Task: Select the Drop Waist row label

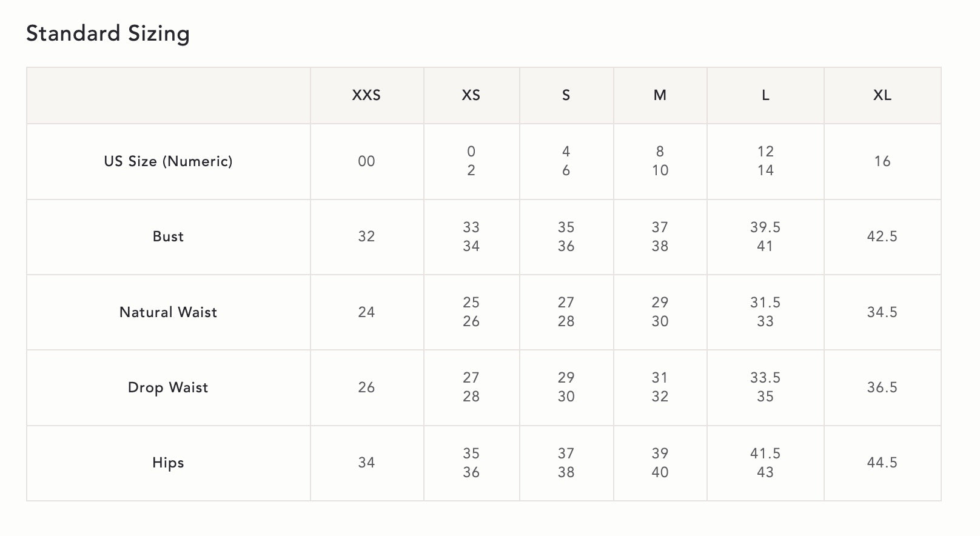Action: [168, 387]
